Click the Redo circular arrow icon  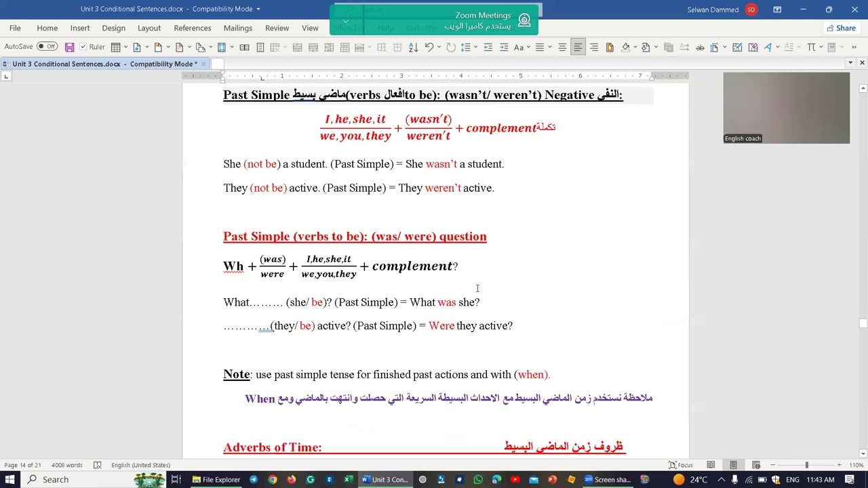[451, 47]
